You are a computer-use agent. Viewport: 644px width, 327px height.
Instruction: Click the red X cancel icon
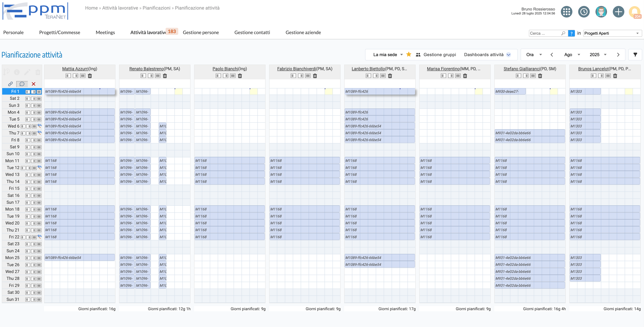(x=34, y=84)
